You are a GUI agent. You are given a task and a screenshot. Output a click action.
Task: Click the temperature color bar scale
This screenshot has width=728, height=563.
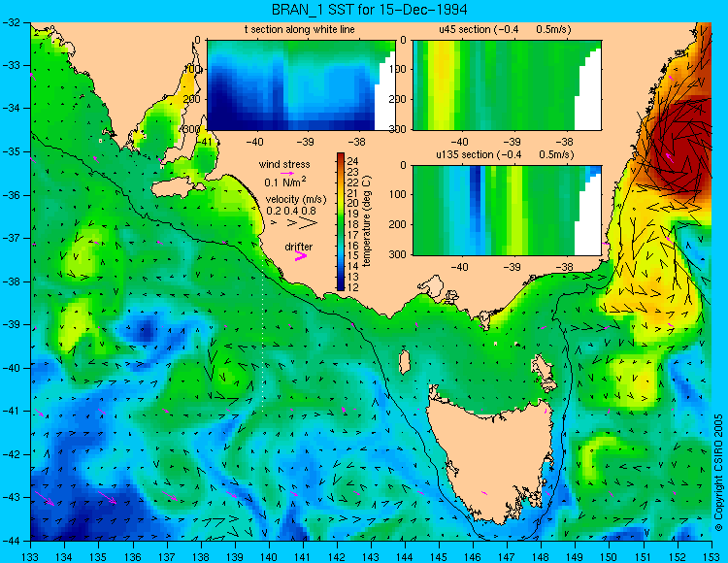[341, 222]
